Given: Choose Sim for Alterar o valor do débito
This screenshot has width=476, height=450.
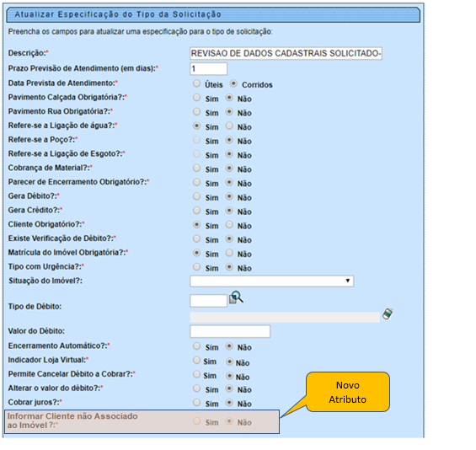Looking at the screenshot, I should click(x=196, y=388).
